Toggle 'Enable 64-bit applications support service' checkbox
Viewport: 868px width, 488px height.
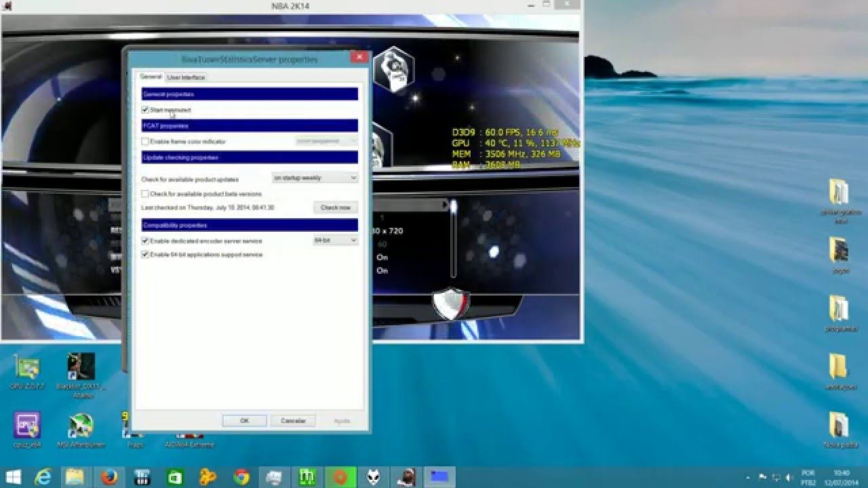145,255
